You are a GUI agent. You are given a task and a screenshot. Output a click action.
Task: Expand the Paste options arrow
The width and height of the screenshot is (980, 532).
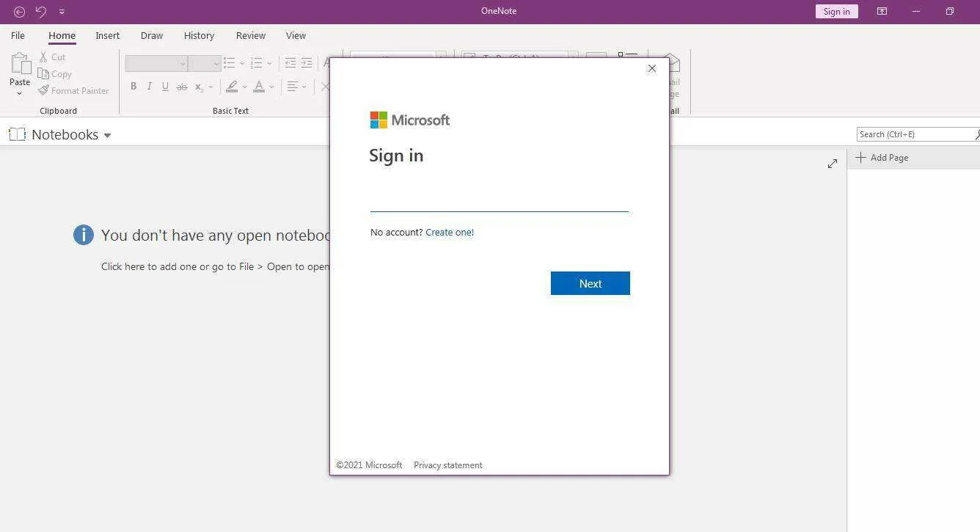point(20,93)
